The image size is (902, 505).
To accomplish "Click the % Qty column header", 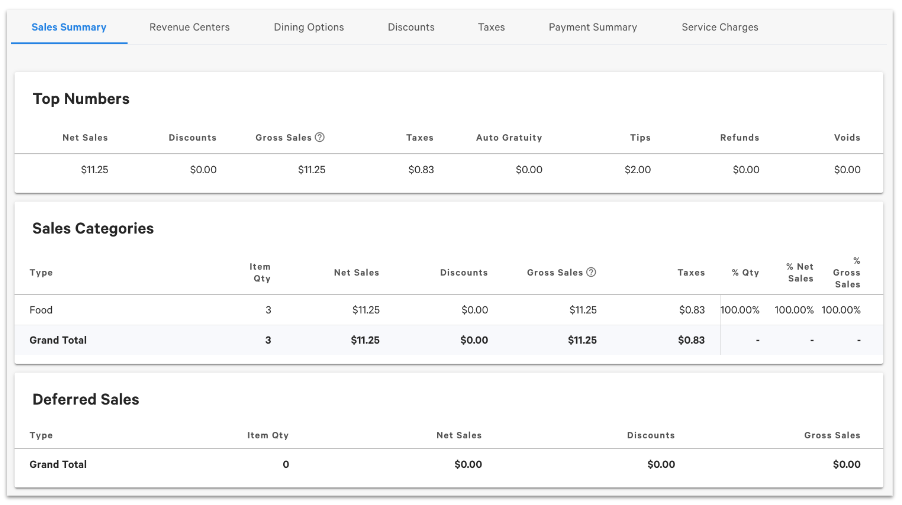I will coord(745,272).
